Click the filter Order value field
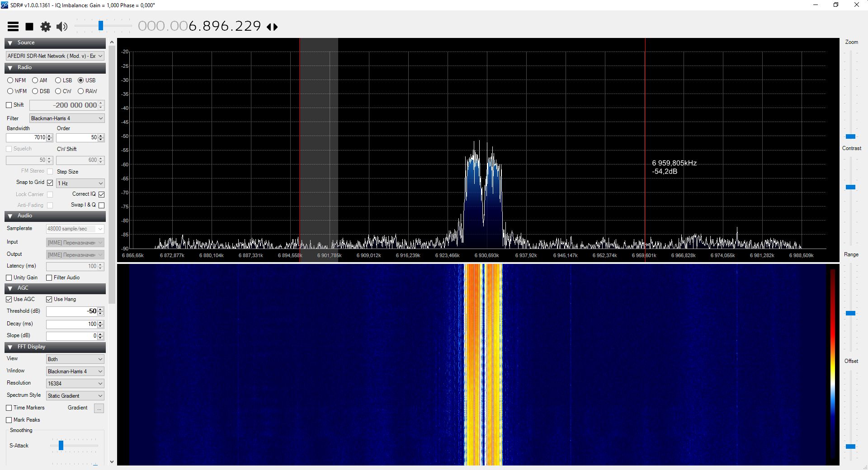The height and width of the screenshot is (470, 868). 77,137
